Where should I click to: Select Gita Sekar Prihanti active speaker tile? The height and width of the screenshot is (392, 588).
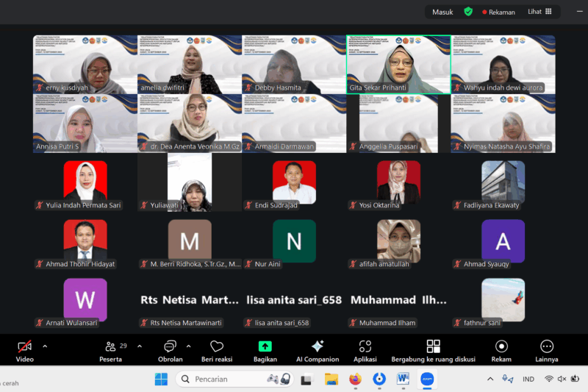[x=398, y=65]
